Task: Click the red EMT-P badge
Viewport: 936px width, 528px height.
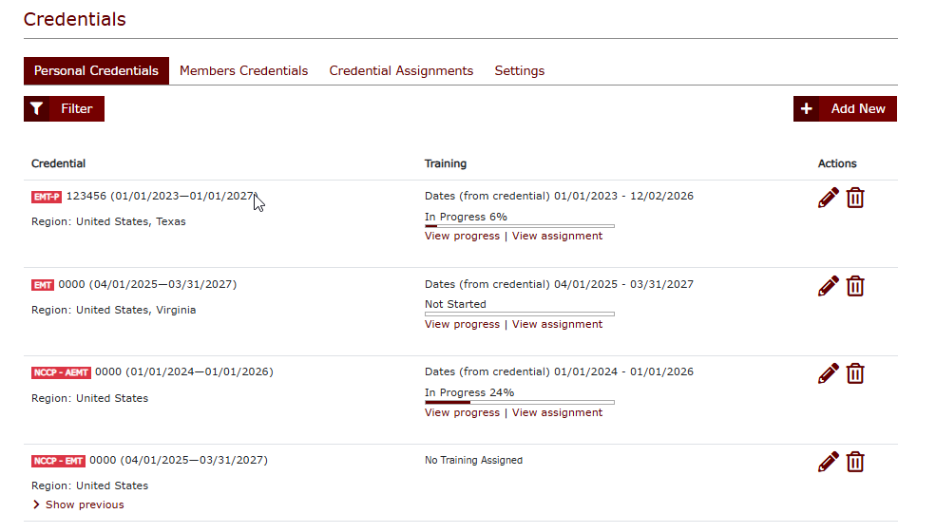Action: 47,197
